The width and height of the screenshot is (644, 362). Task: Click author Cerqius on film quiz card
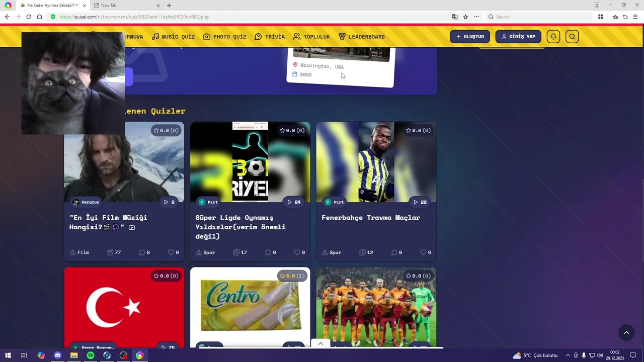[x=86, y=202]
